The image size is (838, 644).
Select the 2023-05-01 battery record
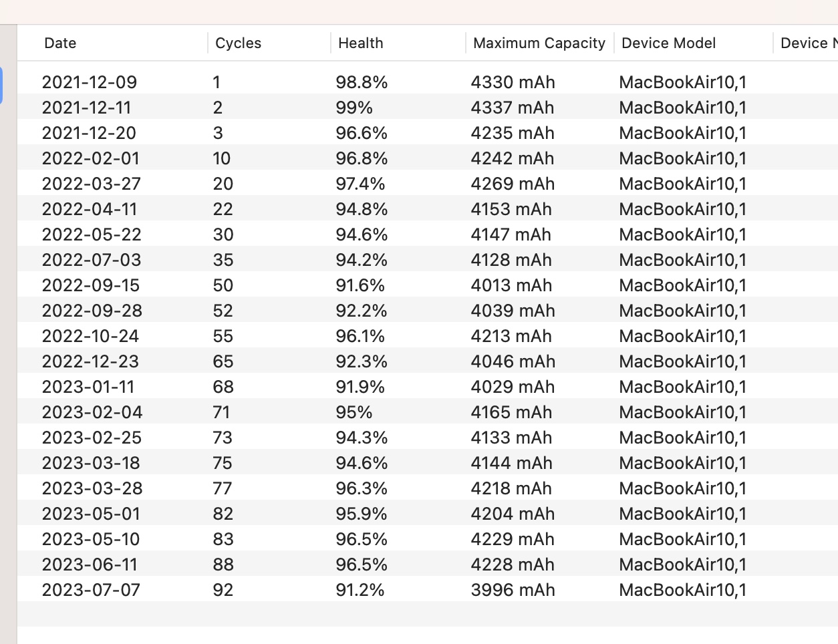[91, 514]
